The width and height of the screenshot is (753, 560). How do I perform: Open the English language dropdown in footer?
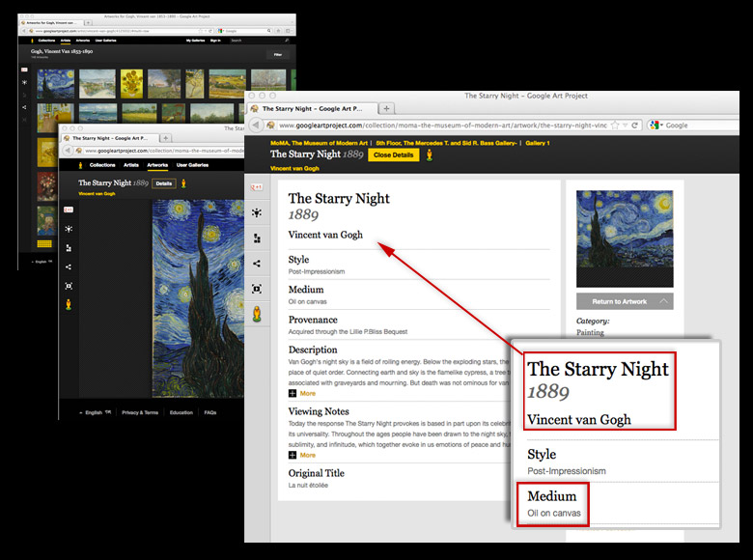(x=98, y=412)
